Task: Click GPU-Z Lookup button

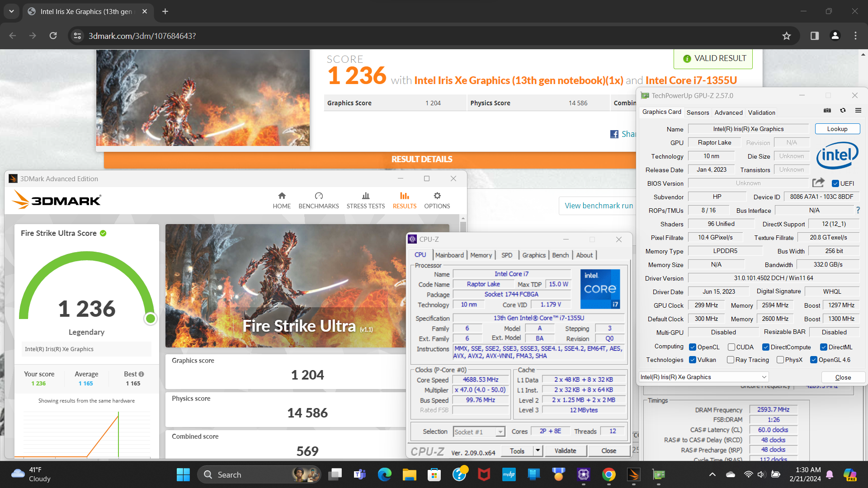Action: pos(837,129)
